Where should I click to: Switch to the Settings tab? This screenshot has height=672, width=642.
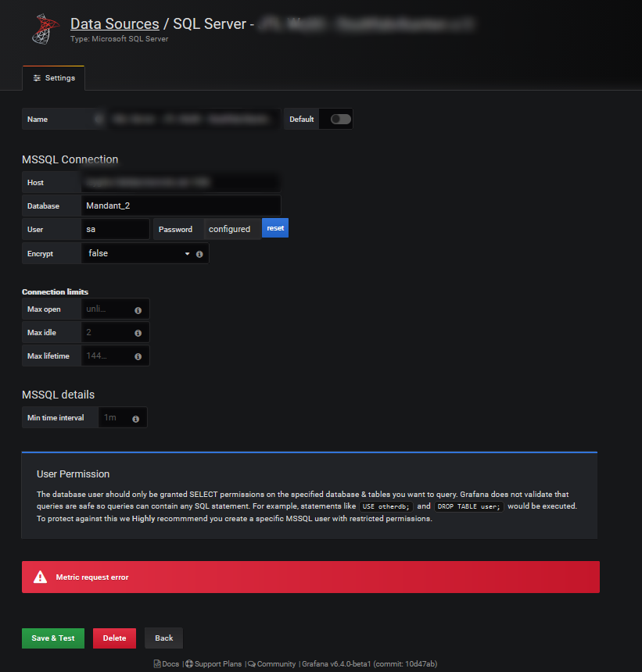click(x=53, y=77)
